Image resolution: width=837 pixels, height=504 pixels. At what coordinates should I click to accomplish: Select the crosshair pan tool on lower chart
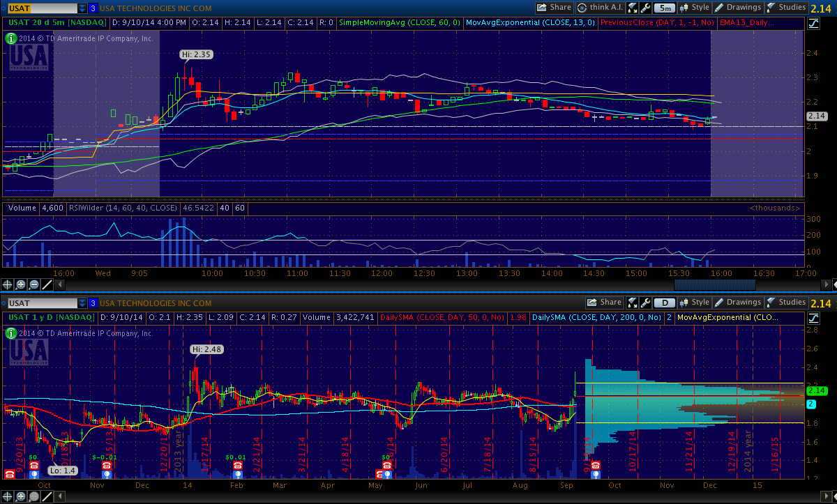tap(8, 496)
